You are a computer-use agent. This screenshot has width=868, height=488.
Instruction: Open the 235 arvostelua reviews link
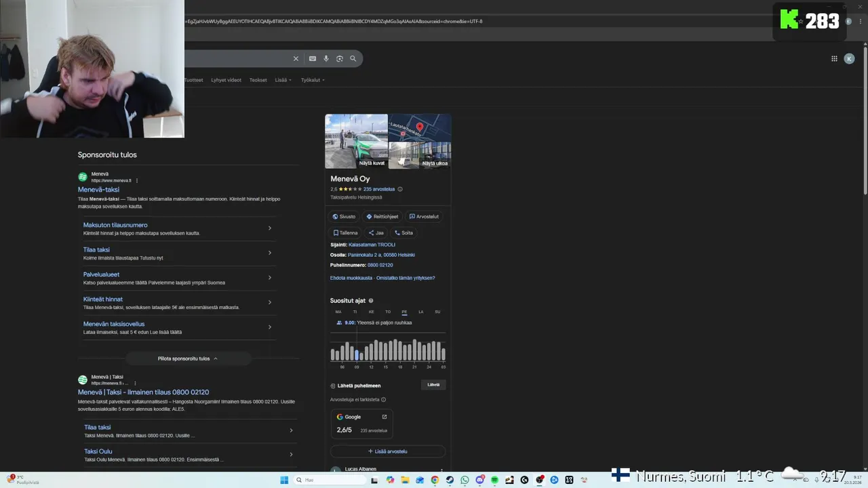pos(379,189)
